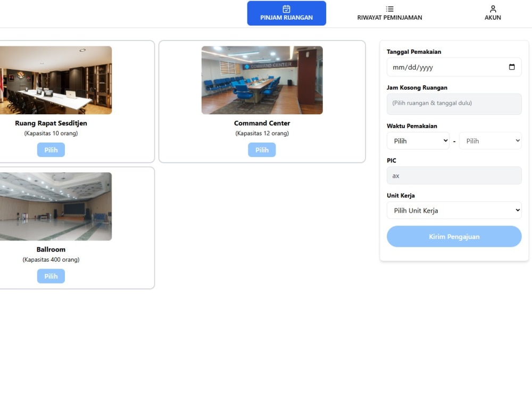This screenshot has height=399, width=532.
Task: Open the date picker calendar icon
Action: pyautogui.click(x=512, y=67)
